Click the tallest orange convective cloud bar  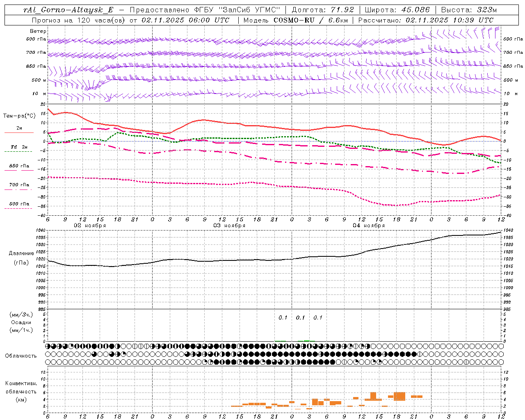399,396
